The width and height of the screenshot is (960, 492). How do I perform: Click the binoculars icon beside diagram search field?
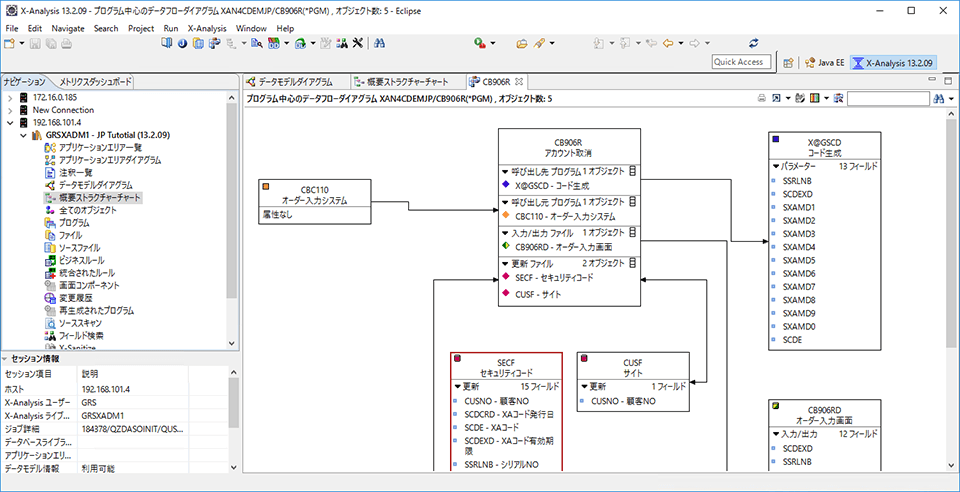click(x=939, y=98)
